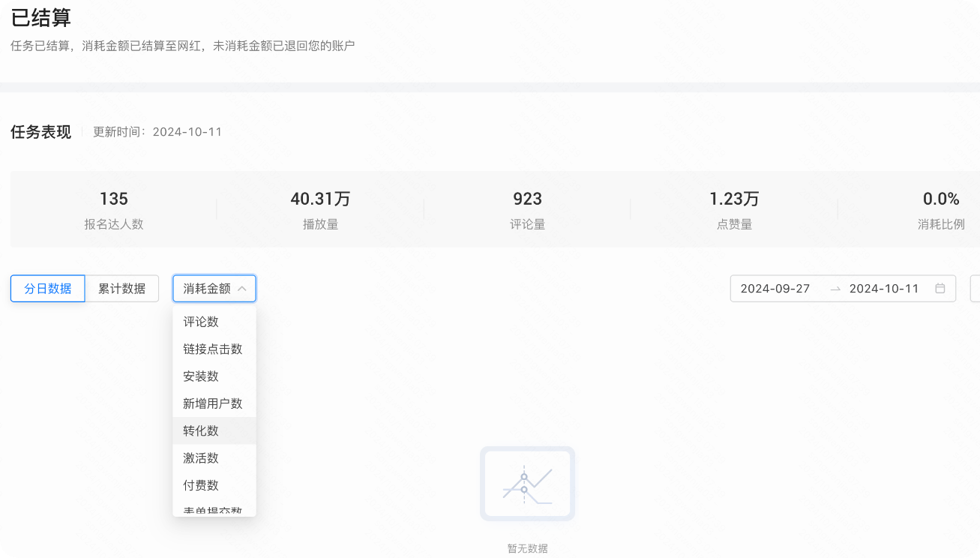Select the 安装数 dropdown option
Screen dimensions: 980x558
pos(201,376)
